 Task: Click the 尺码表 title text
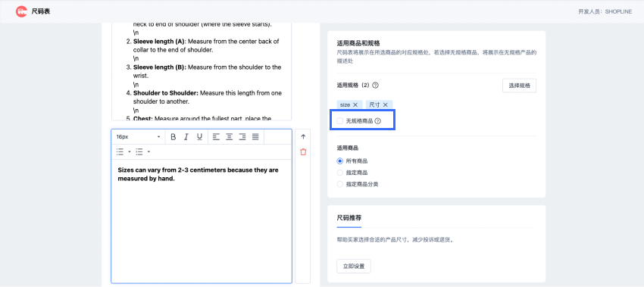41,11
